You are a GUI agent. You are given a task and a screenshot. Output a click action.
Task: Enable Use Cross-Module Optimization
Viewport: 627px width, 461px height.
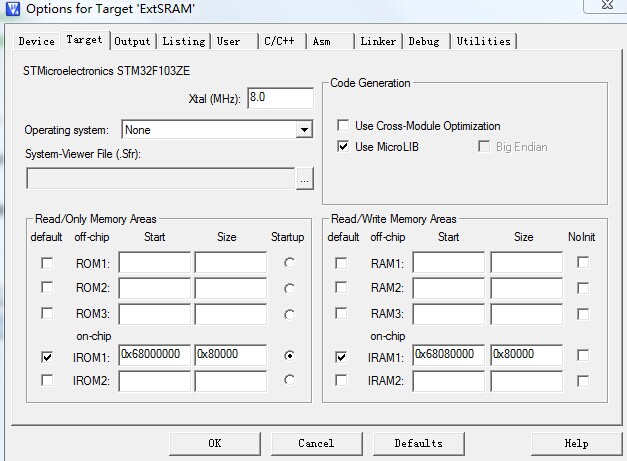(x=343, y=126)
